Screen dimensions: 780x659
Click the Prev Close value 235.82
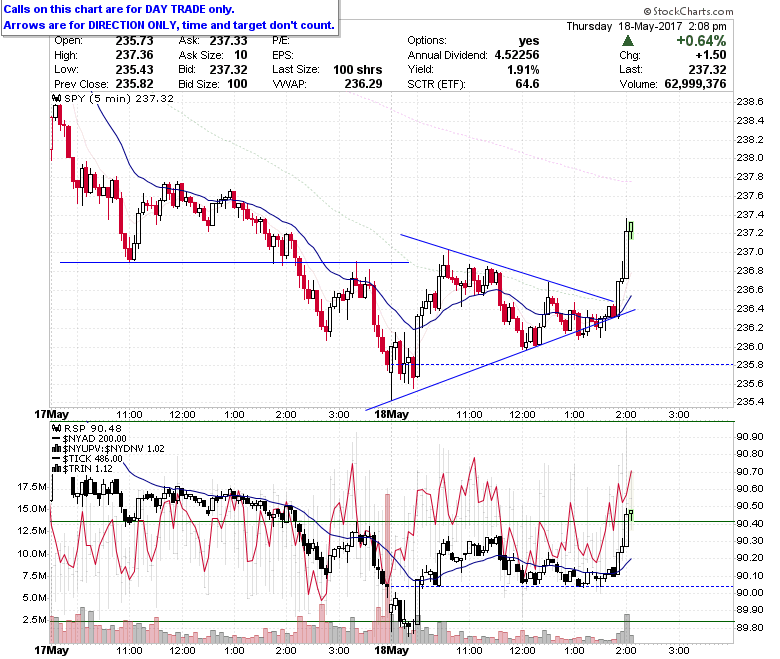(134, 84)
